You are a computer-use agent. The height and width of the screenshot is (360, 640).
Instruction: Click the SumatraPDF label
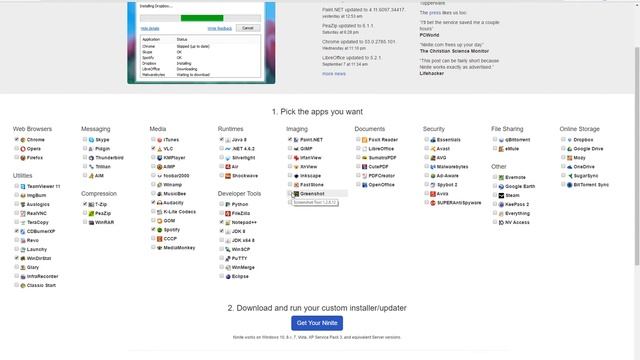click(x=382, y=158)
